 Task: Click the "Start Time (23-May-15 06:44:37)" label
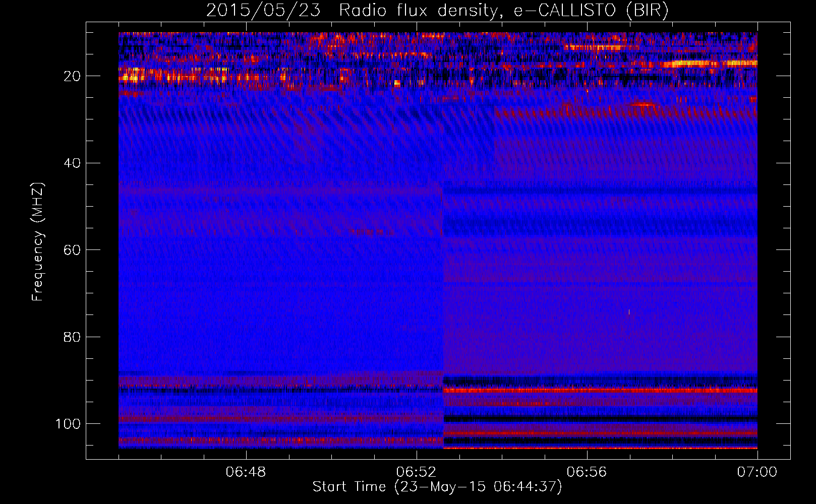(x=437, y=487)
